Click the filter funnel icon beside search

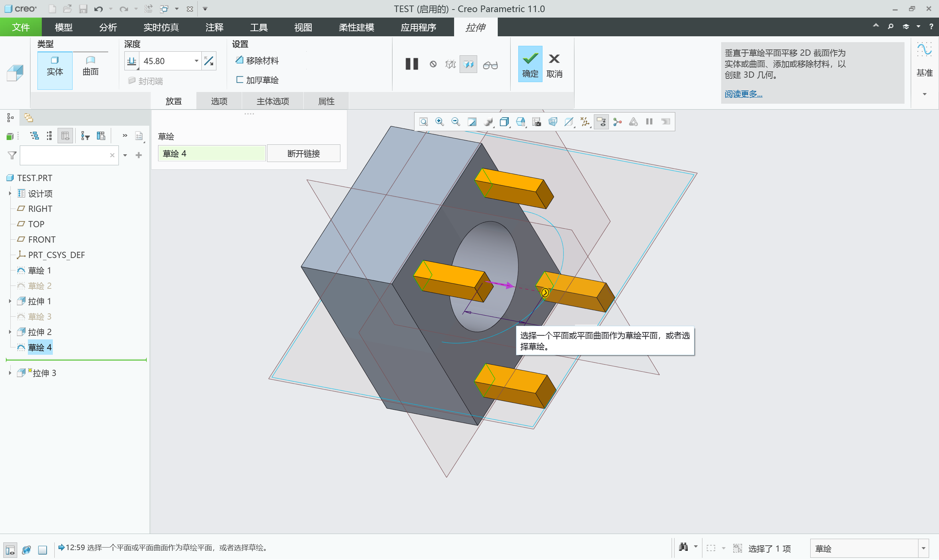[x=12, y=155]
